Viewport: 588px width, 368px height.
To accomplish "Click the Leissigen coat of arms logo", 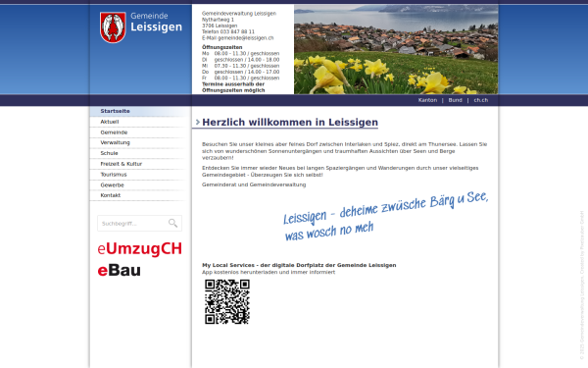I will point(113,27).
